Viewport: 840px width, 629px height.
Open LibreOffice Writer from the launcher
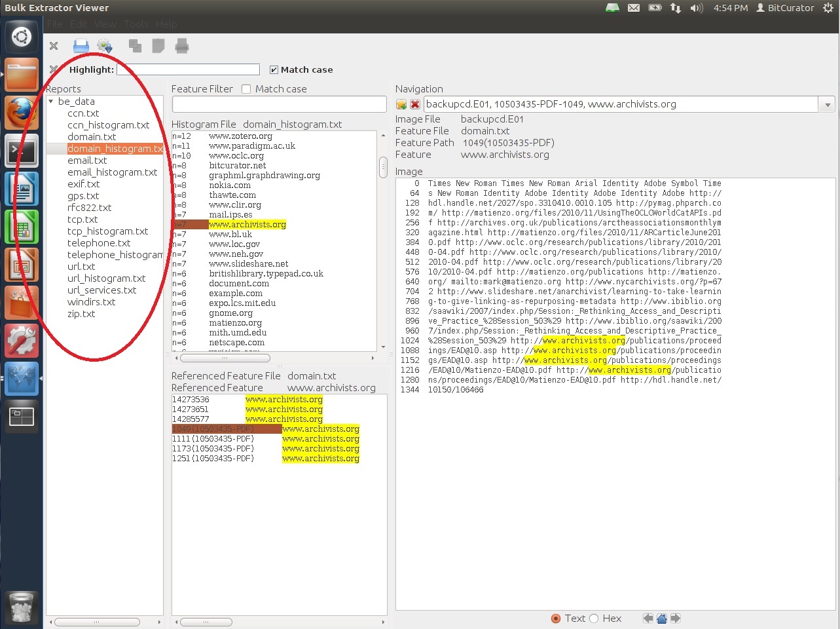click(22, 189)
